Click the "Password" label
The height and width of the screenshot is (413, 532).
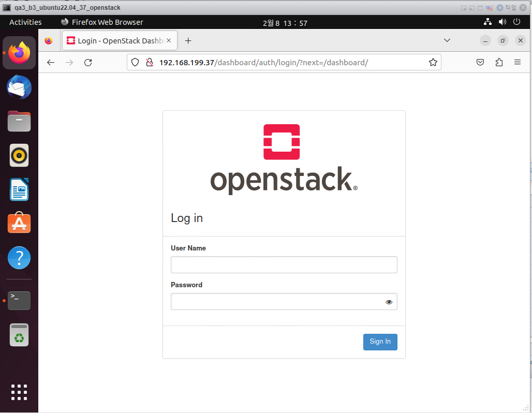coord(187,285)
